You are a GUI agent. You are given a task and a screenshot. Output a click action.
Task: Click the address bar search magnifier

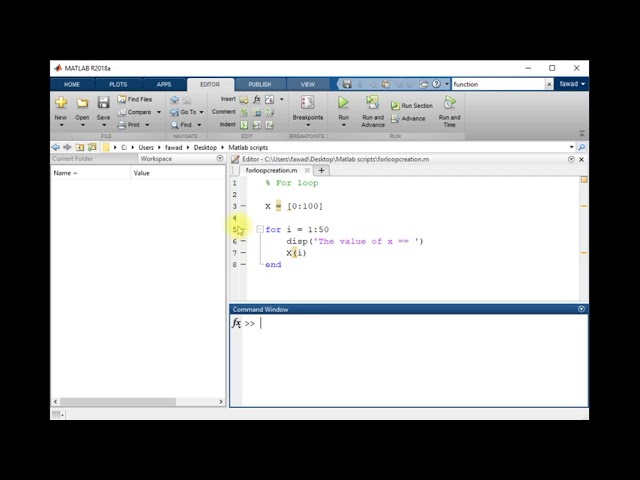582,147
